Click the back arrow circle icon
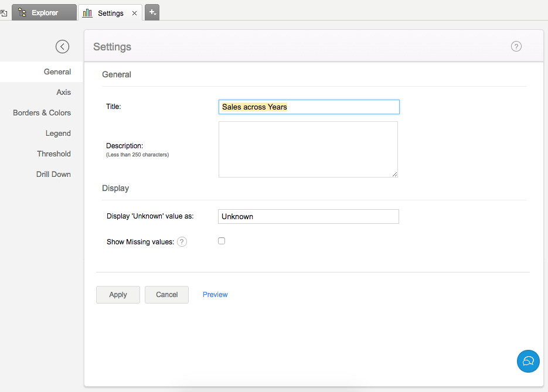 click(x=62, y=47)
